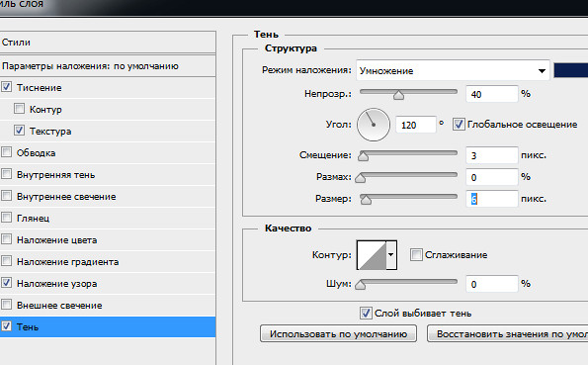Select the Наложение цвета row label

(x=57, y=240)
